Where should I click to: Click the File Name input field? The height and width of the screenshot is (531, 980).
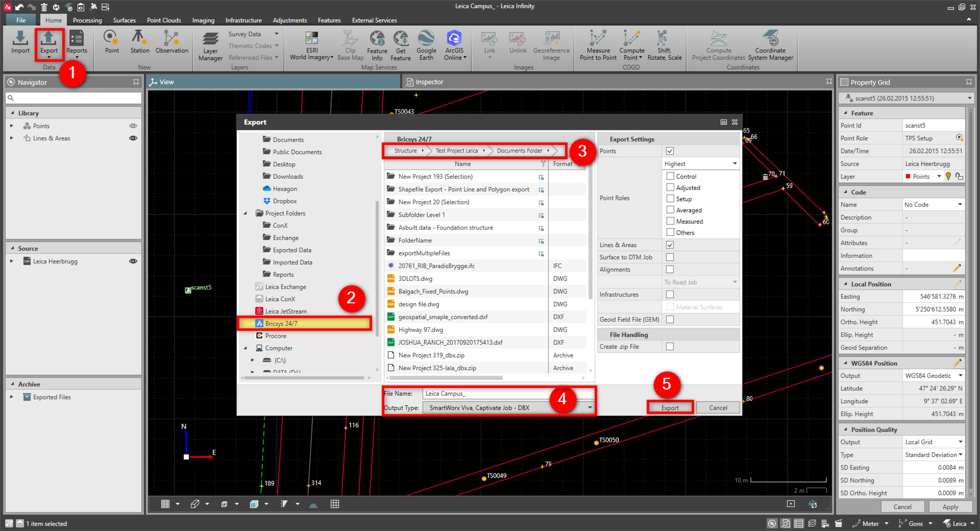[x=508, y=394]
